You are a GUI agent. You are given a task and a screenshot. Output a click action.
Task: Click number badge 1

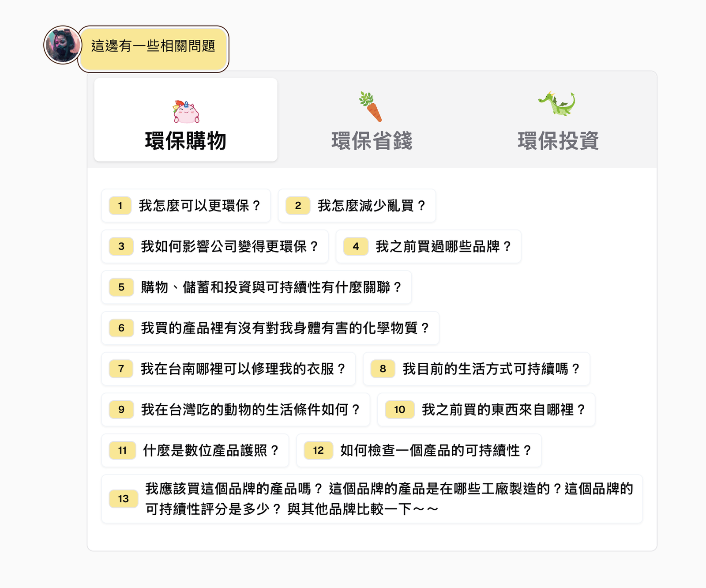[x=120, y=206]
